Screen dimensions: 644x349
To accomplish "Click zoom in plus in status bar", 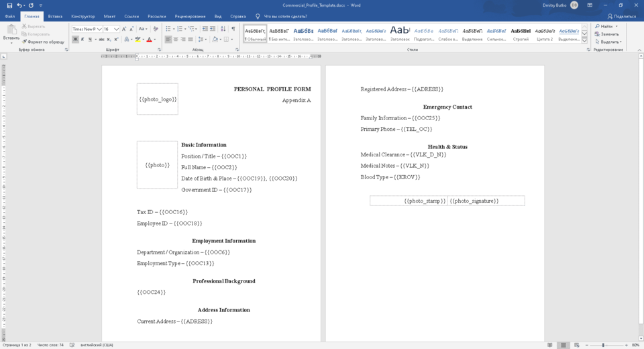I will click(x=627, y=345).
